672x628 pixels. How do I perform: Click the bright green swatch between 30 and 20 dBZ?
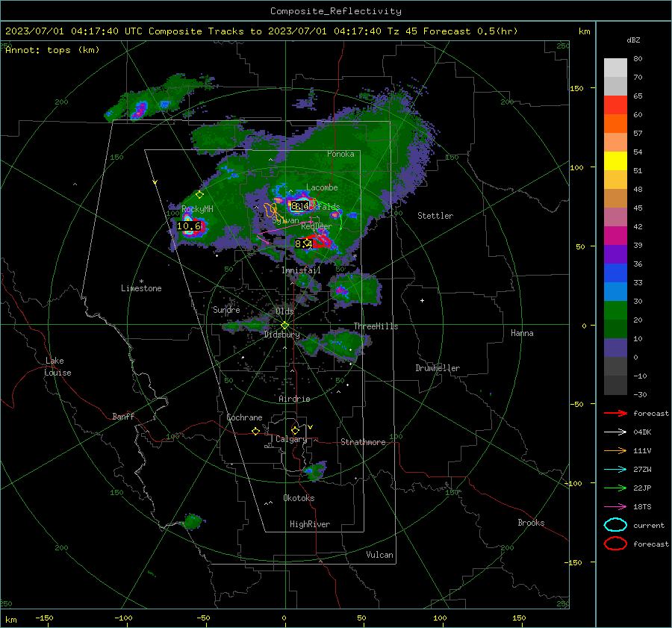tap(615, 311)
